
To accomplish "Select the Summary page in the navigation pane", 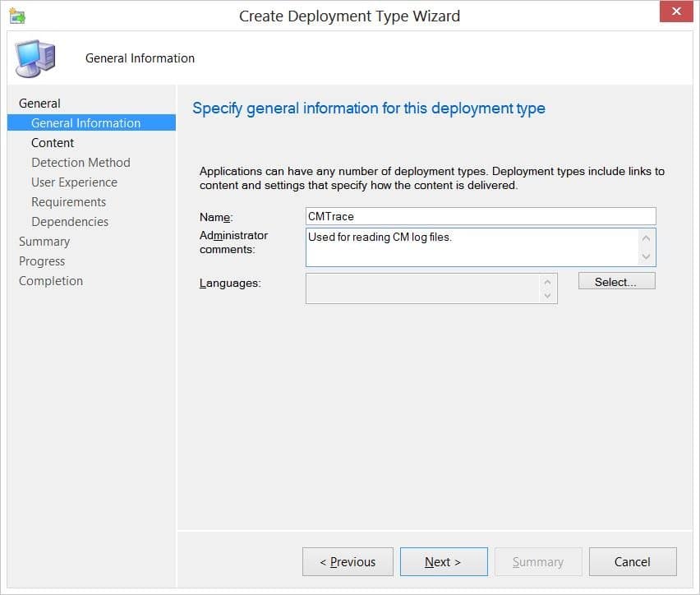I will (x=44, y=241).
